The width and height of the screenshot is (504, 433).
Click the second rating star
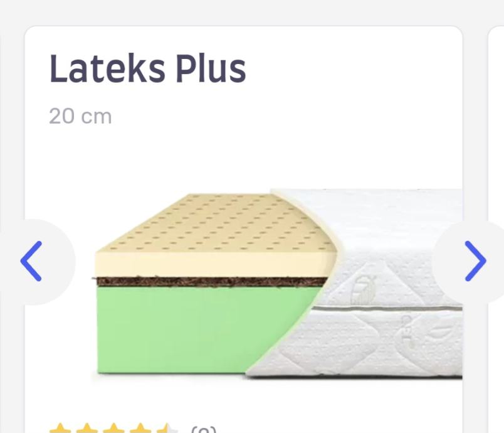(87, 429)
